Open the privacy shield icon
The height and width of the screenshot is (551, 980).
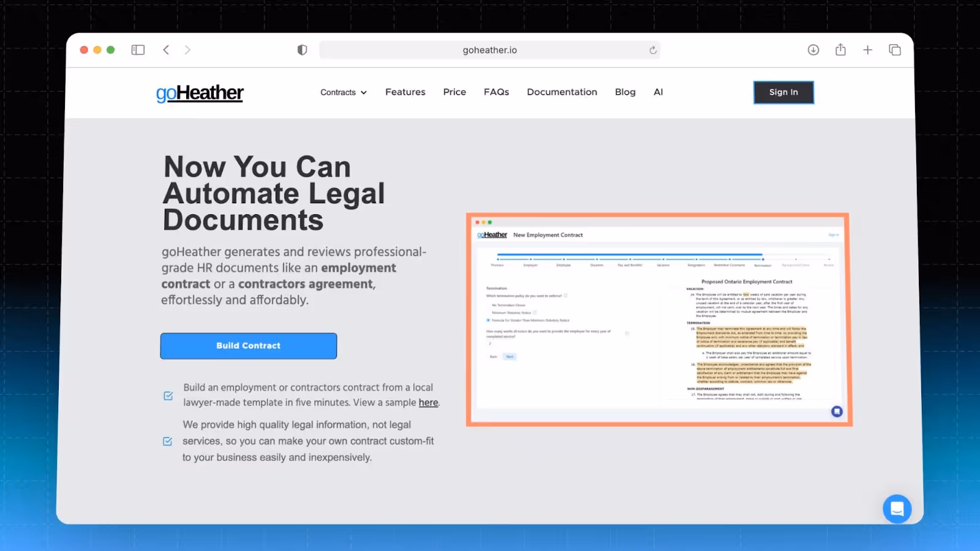click(x=302, y=50)
